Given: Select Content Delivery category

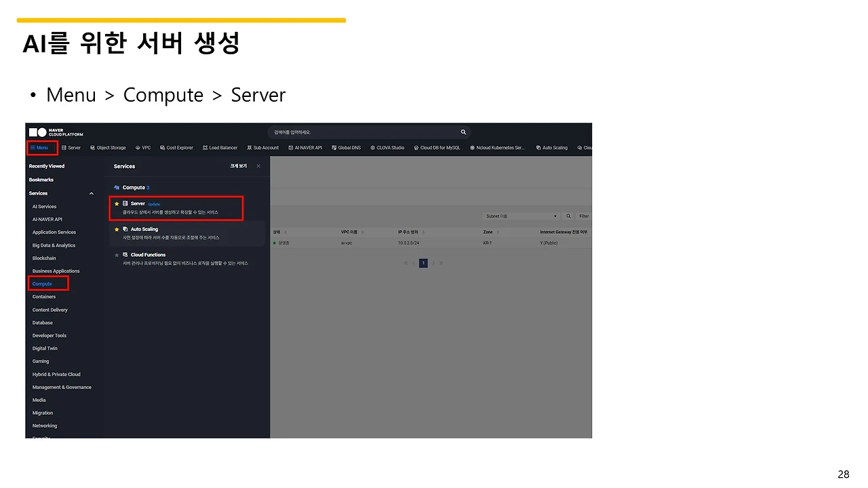Looking at the screenshot, I should (50, 310).
